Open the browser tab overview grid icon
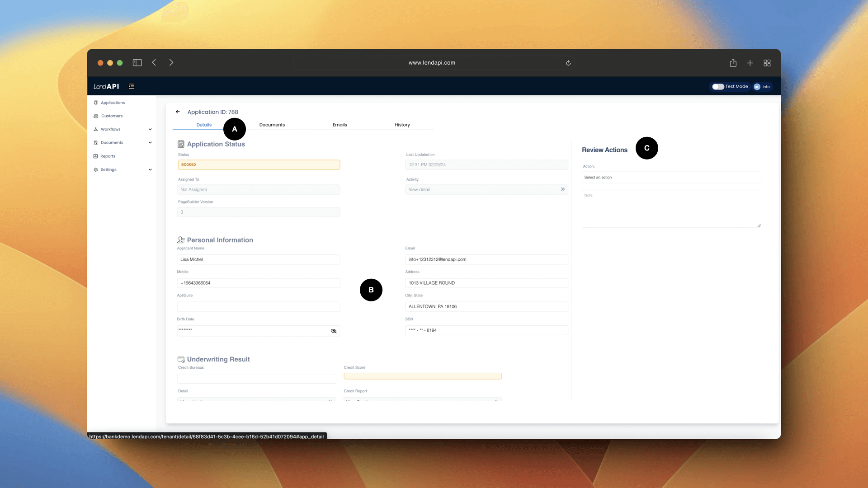868x488 pixels. point(767,63)
